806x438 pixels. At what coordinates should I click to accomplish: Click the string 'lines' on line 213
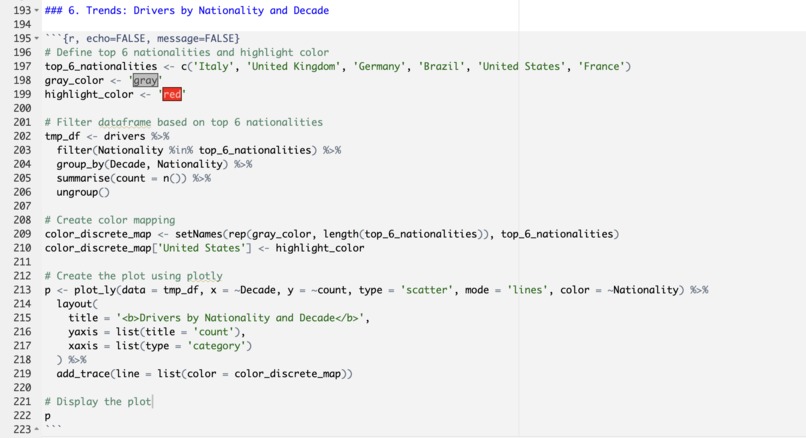(x=527, y=290)
